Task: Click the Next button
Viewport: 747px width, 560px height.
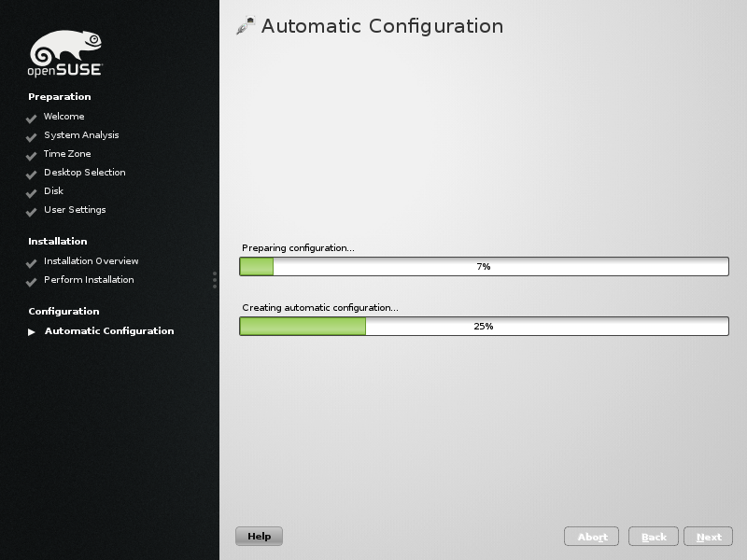Action: pyautogui.click(x=708, y=537)
